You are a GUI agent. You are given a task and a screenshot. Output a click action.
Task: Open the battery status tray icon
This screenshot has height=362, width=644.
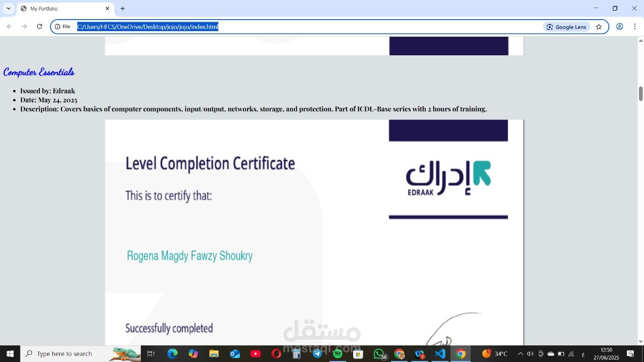click(561, 353)
